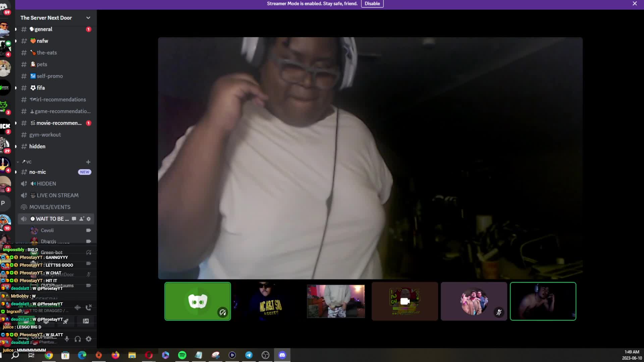Deafen yourself with the headphones icon
The height and width of the screenshot is (362, 644).
(77, 339)
